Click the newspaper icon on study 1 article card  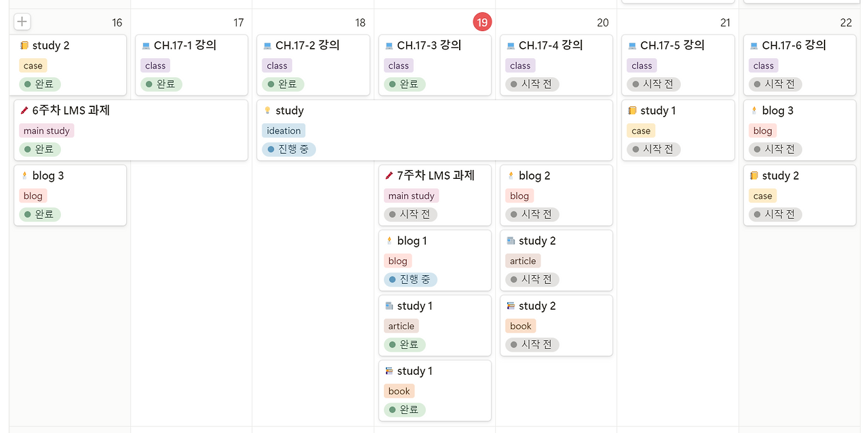[391, 305]
